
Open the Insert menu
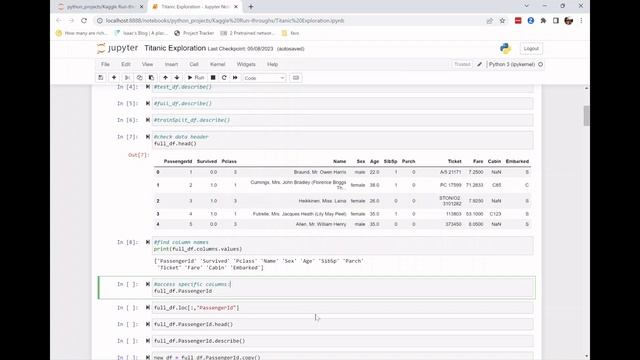point(171,64)
